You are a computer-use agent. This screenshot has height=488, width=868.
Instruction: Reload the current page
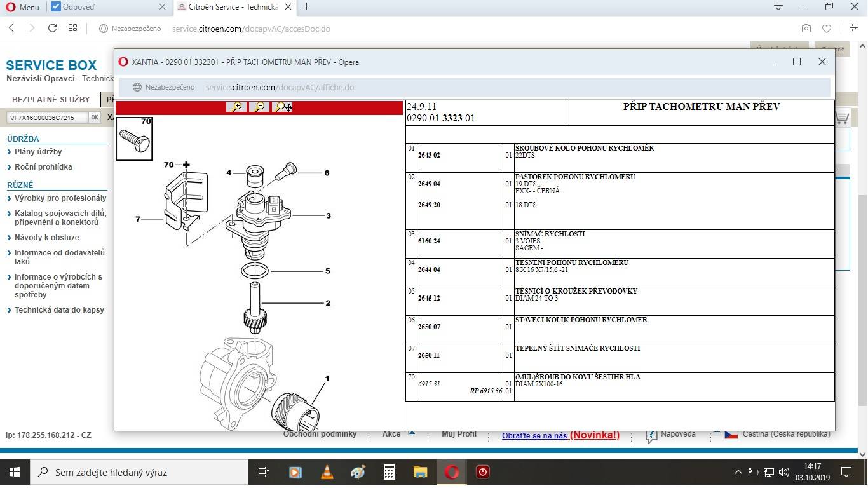pos(52,28)
